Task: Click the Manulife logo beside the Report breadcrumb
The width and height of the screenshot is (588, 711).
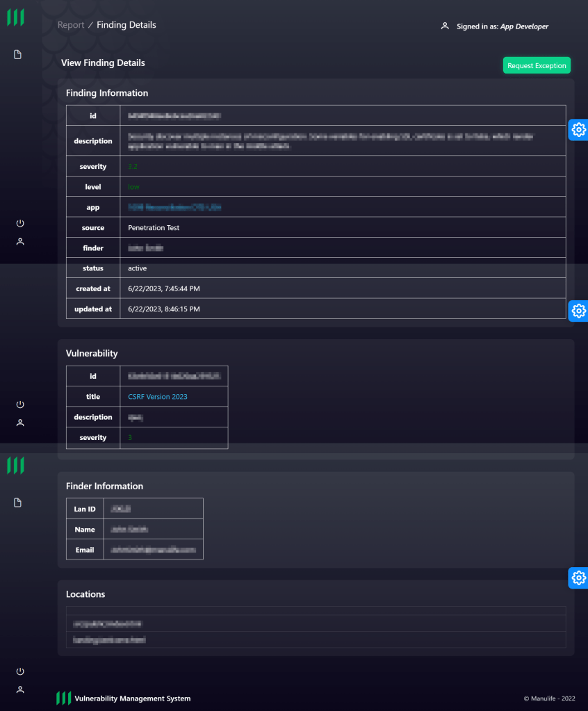Action: point(15,18)
